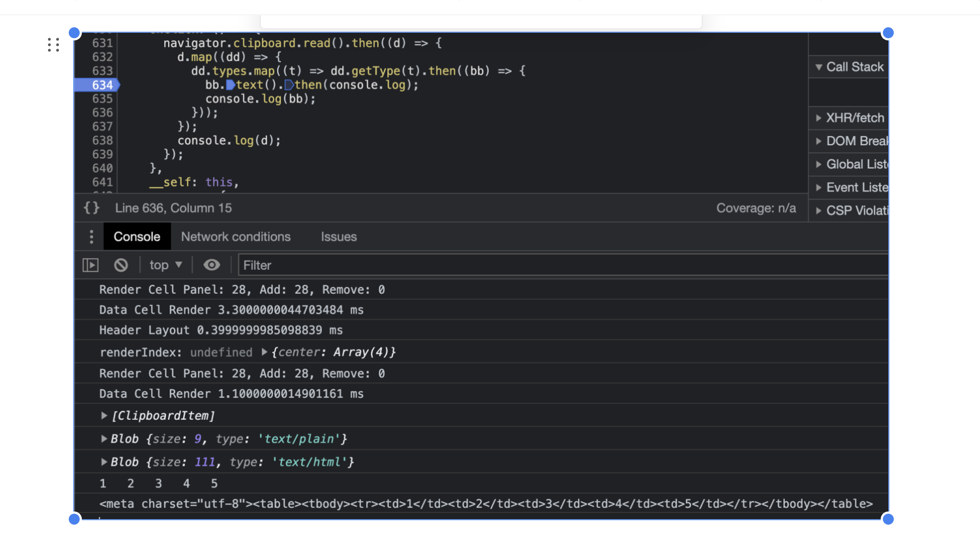The image size is (980, 535).
Task: Open the Issues tab
Action: 338,236
